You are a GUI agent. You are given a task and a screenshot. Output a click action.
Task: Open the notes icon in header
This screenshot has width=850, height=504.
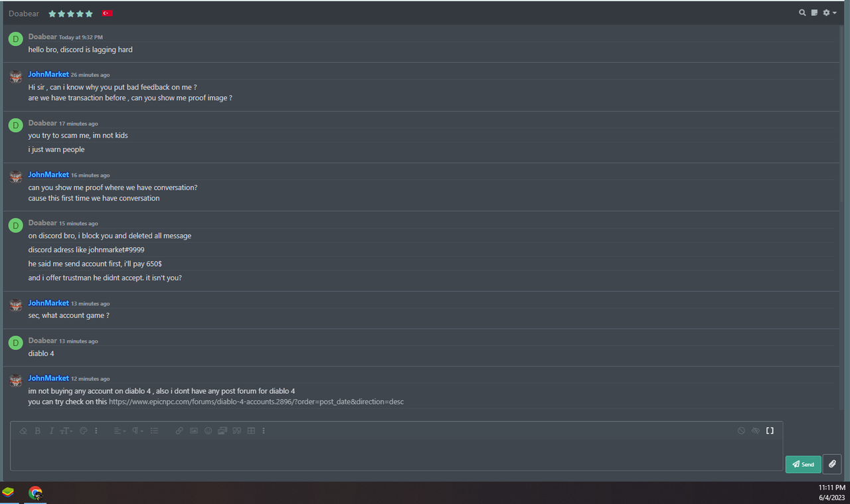point(814,13)
